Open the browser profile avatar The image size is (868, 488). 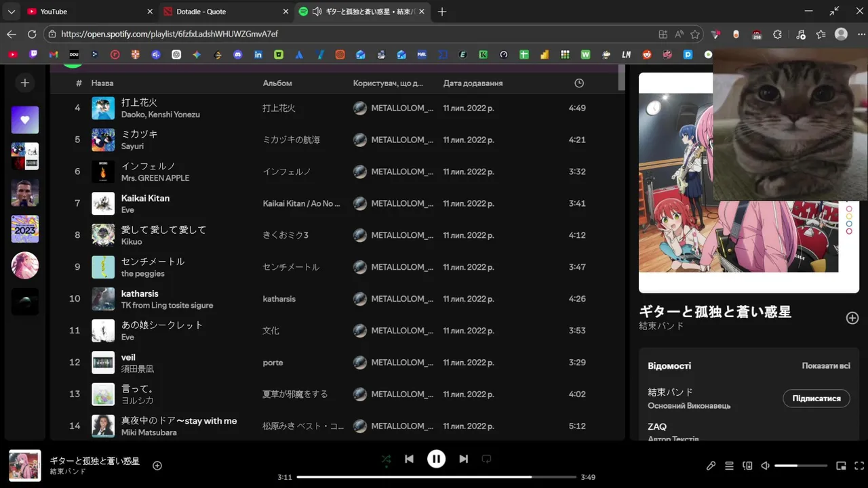pos(842,34)
